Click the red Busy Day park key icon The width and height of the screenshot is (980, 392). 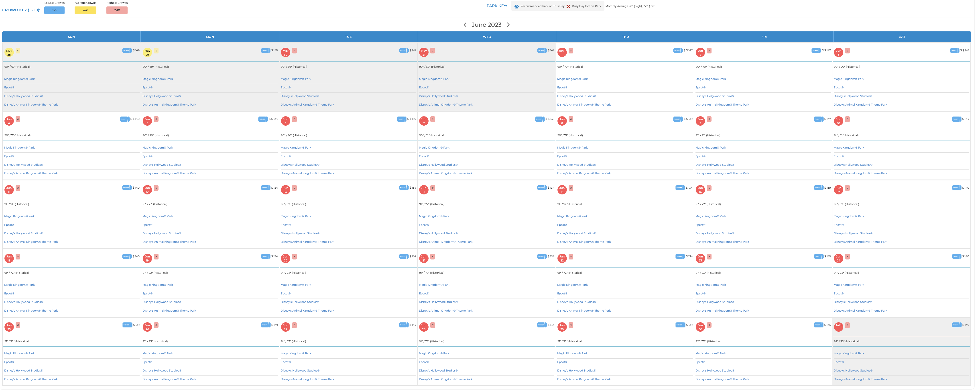point(568,6)
